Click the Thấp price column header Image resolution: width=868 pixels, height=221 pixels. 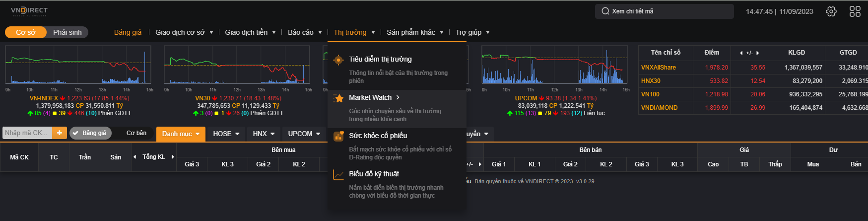coord(775,164)
